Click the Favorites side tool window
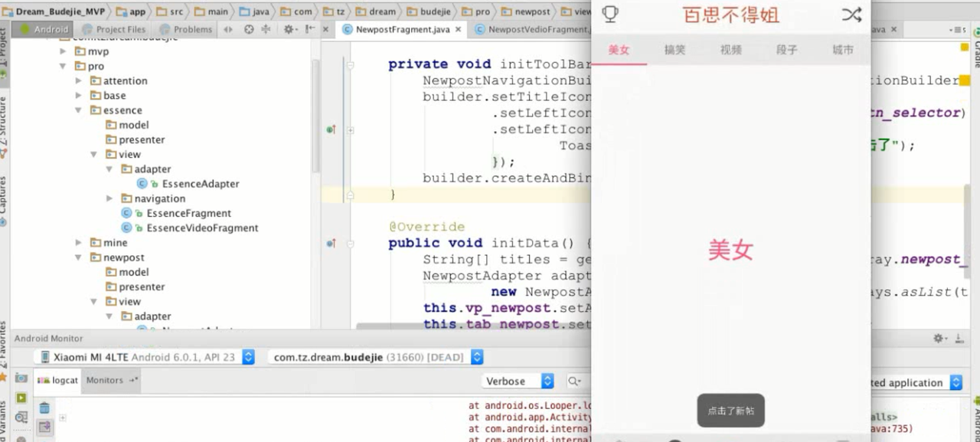This screenshot has height=442, width=980. click(4, 351)
